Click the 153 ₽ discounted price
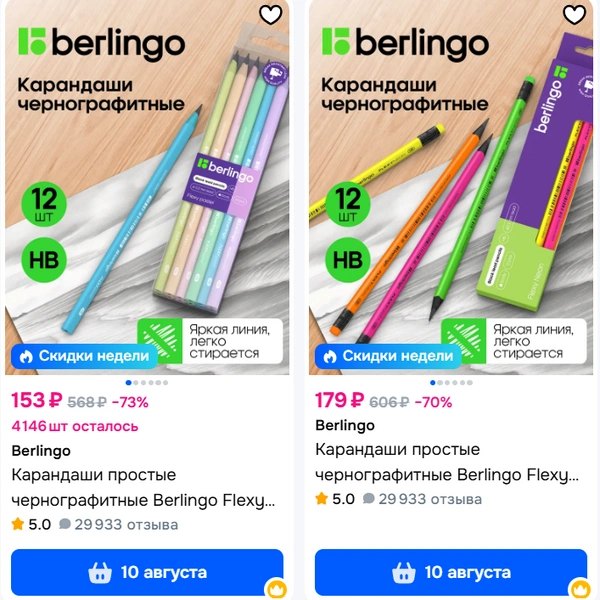Screen dimensions: 600x600 pyautogui.click(x=37, y=401)
